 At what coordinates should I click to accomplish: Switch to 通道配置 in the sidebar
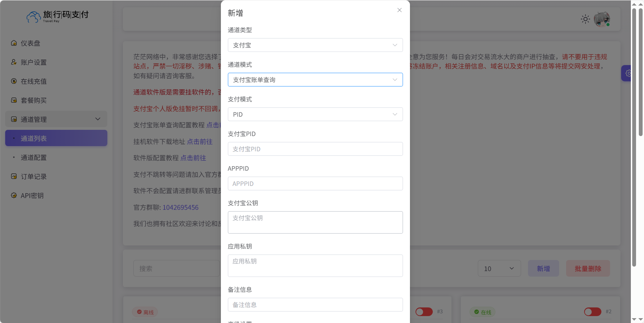point(33,158)
